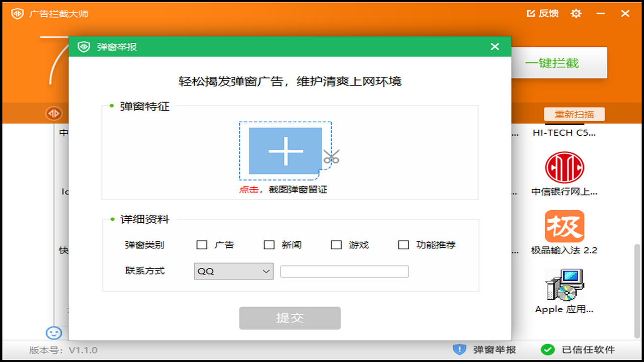Click the contact info input field
Viewport: 644px width, 362px height.
pos(344,271)
